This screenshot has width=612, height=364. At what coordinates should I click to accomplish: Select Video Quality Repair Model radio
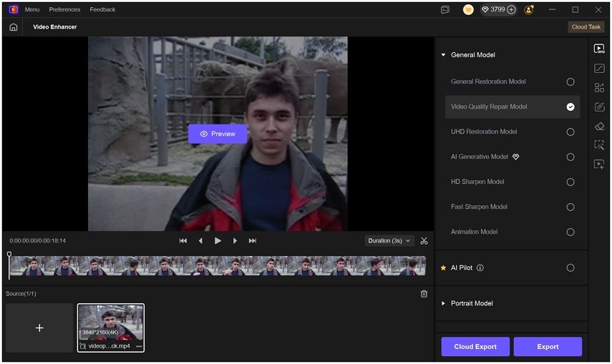(x=570, y=107)
